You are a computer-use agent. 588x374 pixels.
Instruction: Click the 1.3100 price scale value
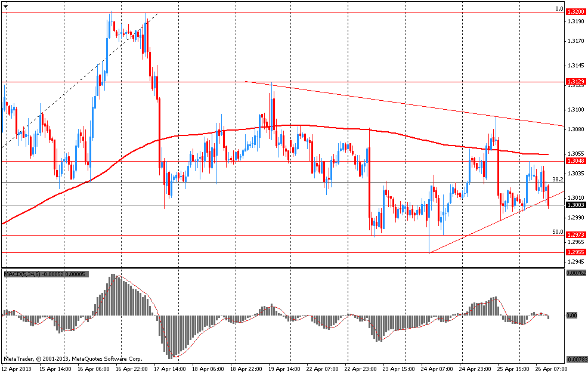[x=575, y=110]
